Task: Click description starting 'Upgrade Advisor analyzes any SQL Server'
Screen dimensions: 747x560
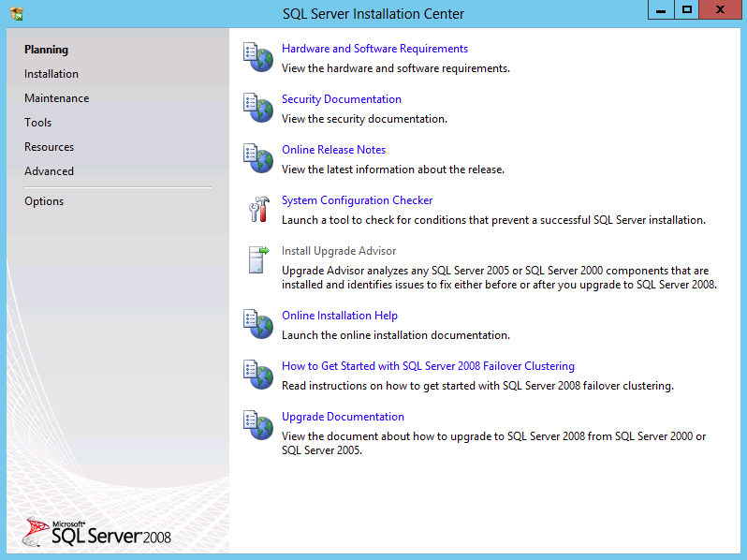Action: (x=499, y=277)
